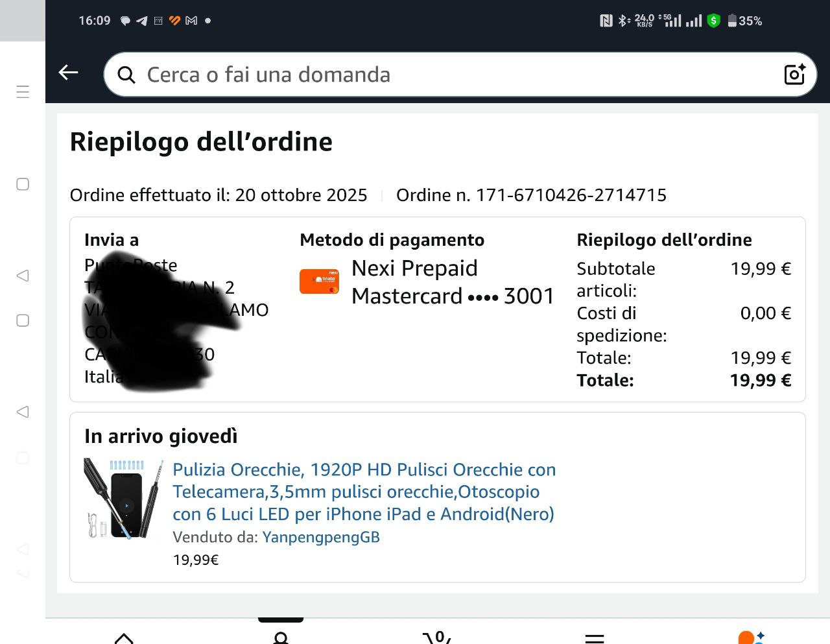The image size is (830, 644).
Task: Tap the orange Nexi card icon
Action: click(319, 281)
